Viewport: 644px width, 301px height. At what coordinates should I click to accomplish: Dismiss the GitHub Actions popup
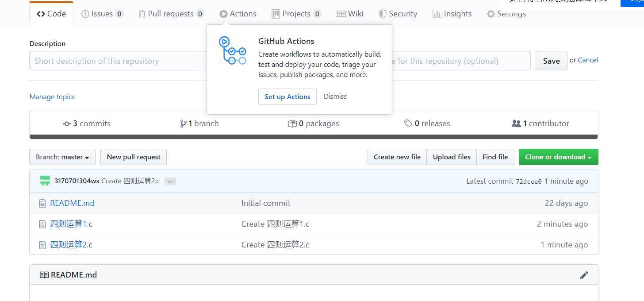[335, 96]
